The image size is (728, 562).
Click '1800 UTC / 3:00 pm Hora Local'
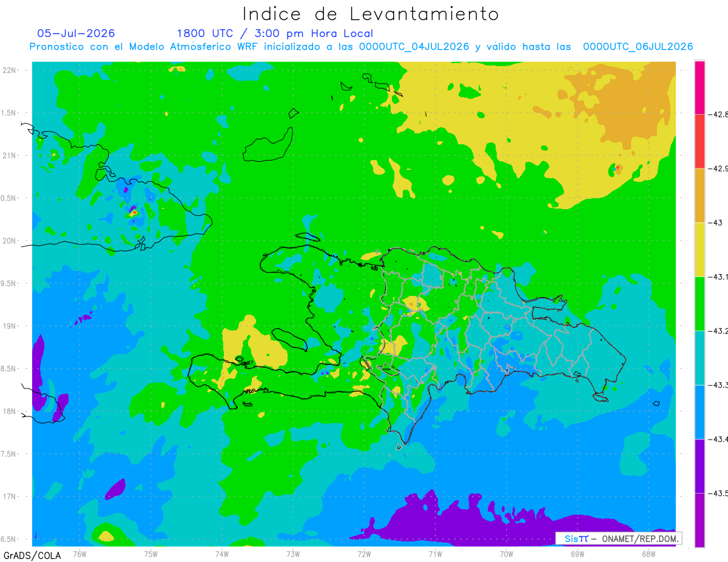pos(275,33)
